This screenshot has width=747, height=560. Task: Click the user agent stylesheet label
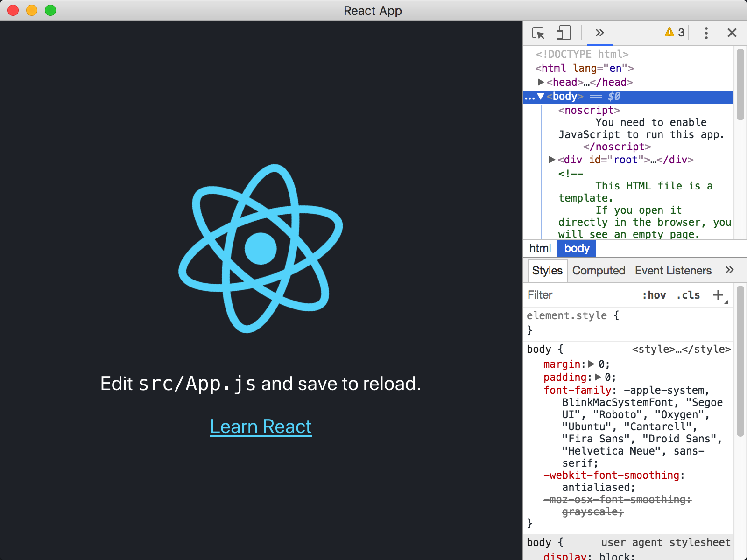point(666,542)
